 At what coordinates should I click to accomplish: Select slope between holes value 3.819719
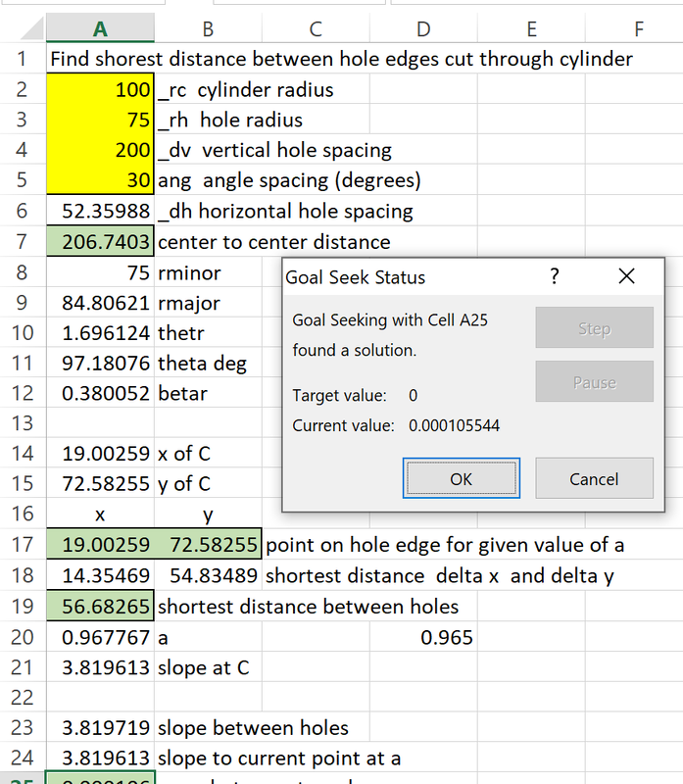[x=101, y=727]
